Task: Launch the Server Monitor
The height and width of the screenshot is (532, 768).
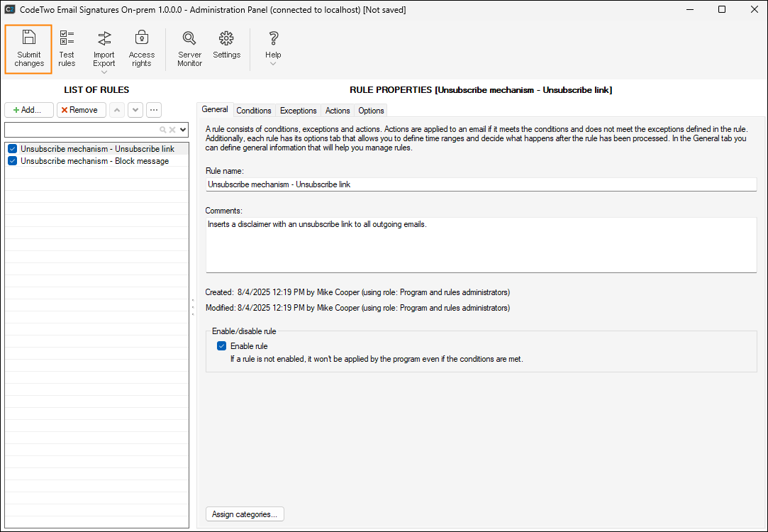Action: pyautogui.click(x=189, y=49)
